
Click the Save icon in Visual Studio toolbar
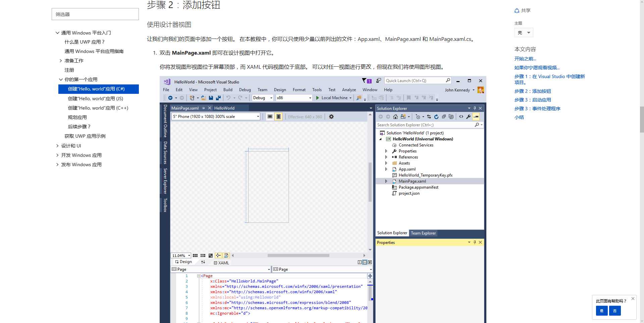coord(211,98)
